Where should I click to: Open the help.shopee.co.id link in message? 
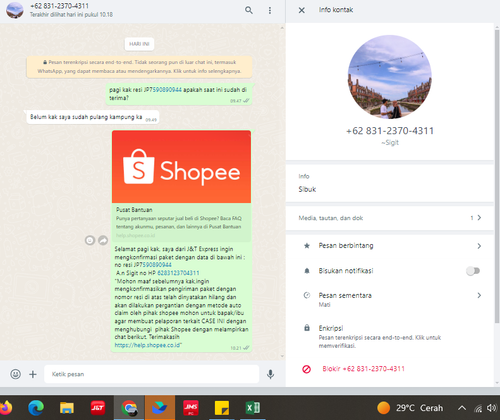click(147, 345)
